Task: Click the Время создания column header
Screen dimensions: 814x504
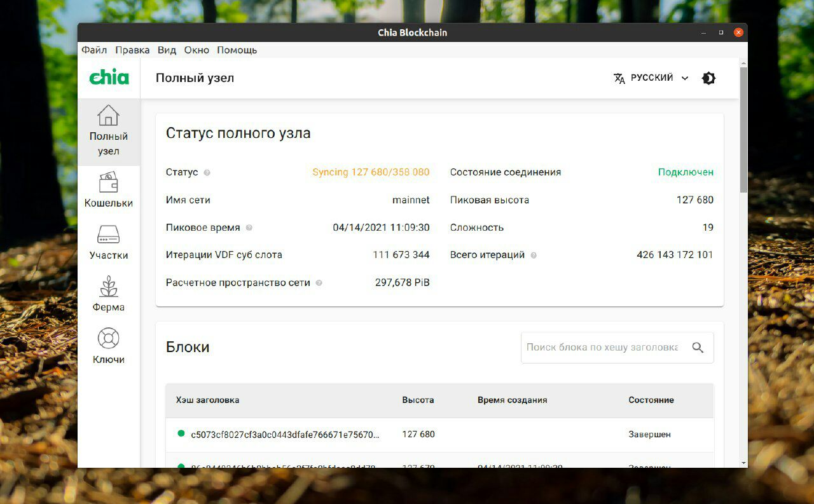Action: pyautogui.click(x=512, y=400)
